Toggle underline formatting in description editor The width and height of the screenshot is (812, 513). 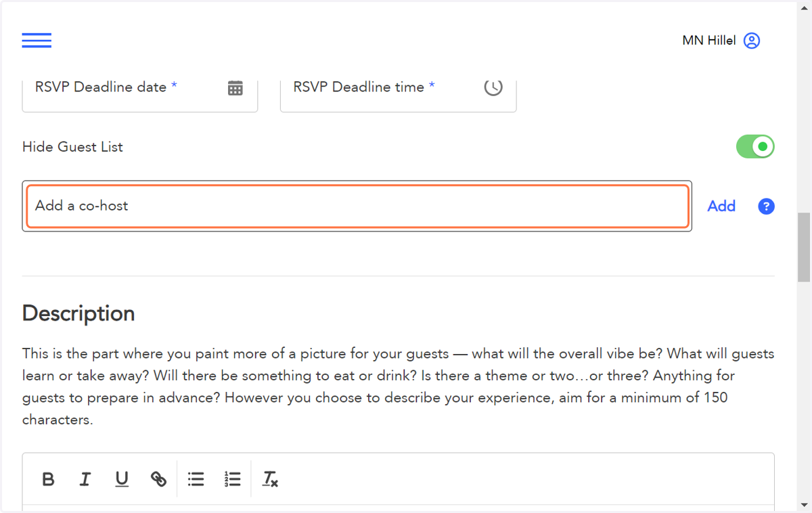click(122, 480)
